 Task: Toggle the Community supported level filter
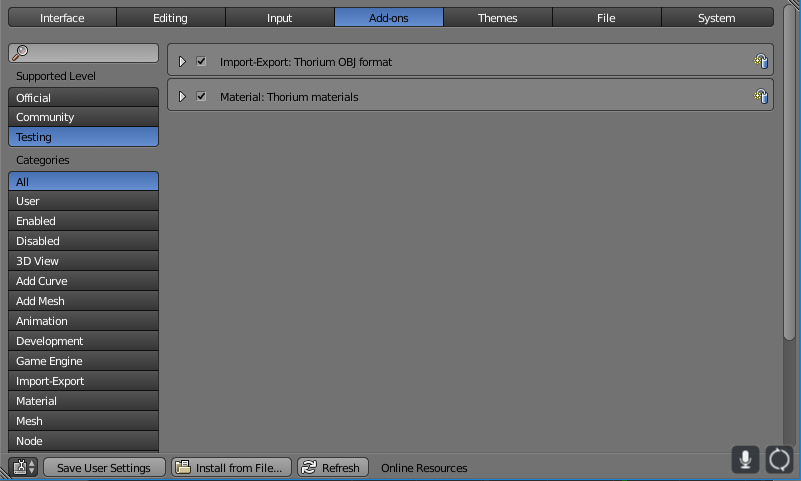pyautogui.click(x=83, y=117)
